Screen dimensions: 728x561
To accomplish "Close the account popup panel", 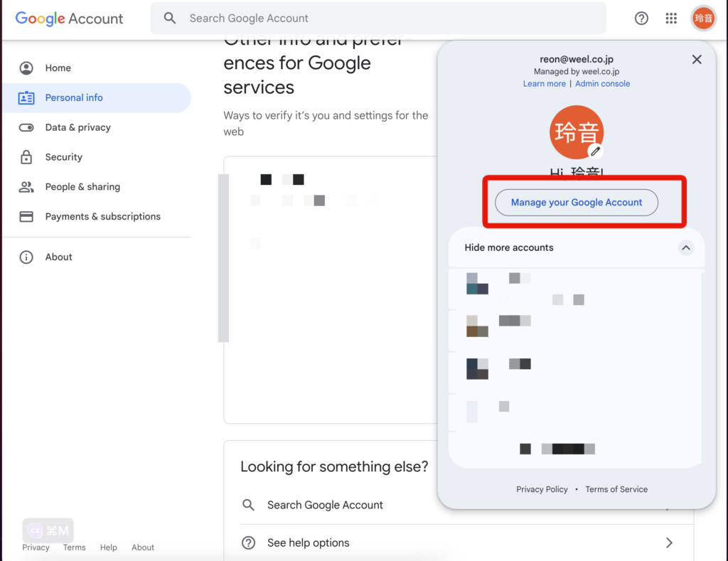I will [697, 60].
